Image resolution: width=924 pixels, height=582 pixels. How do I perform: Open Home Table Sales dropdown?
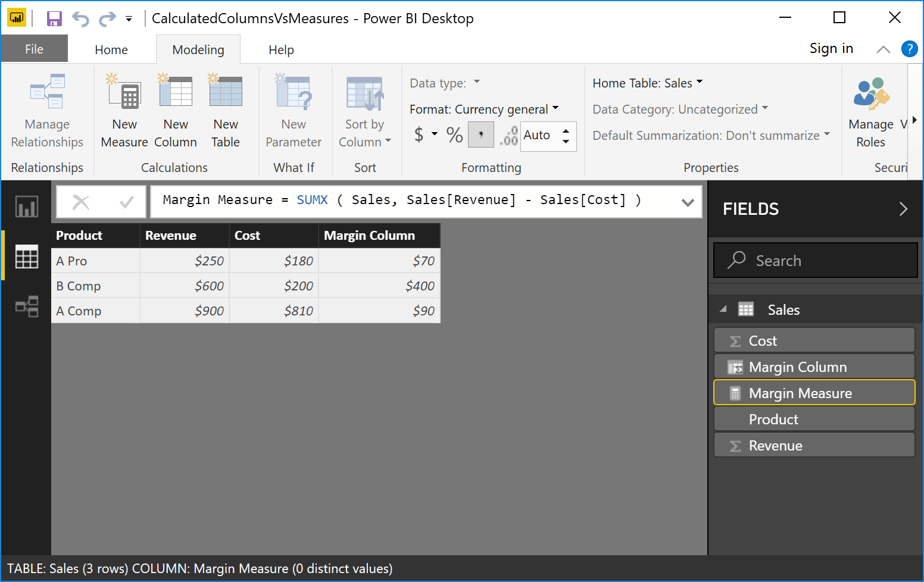coord(648,83)
